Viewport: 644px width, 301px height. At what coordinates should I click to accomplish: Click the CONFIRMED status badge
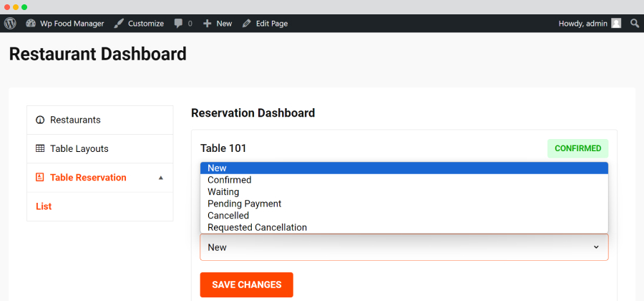click(x=578, y=148)
